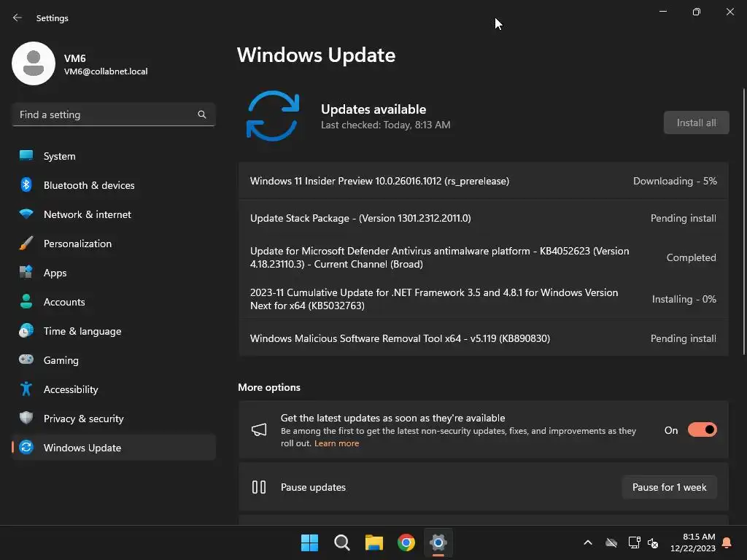Navigate to Accounts settings
This screenshot has height=560, width=747.
[x=114, y=301]
